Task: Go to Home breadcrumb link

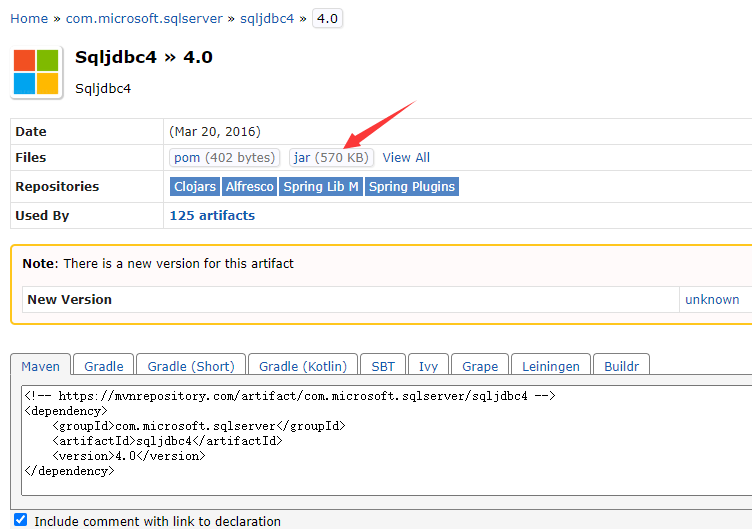Action: (29, 19)
